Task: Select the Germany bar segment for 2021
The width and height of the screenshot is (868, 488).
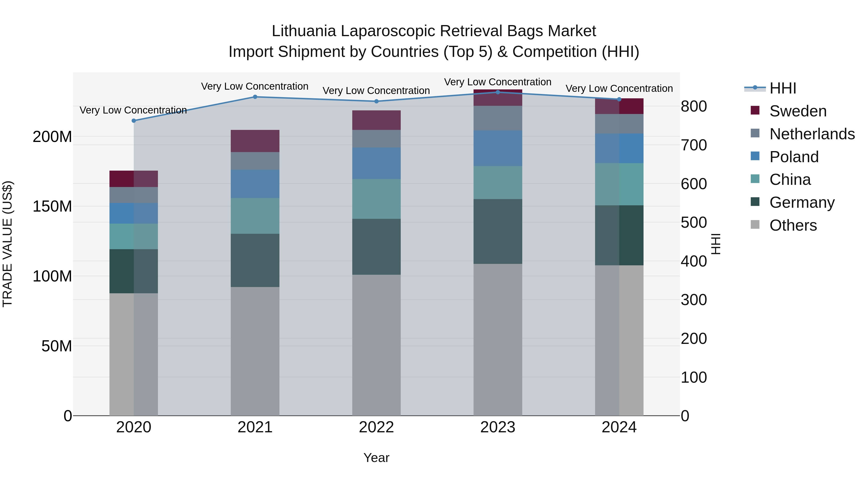Action: [255, 260]
